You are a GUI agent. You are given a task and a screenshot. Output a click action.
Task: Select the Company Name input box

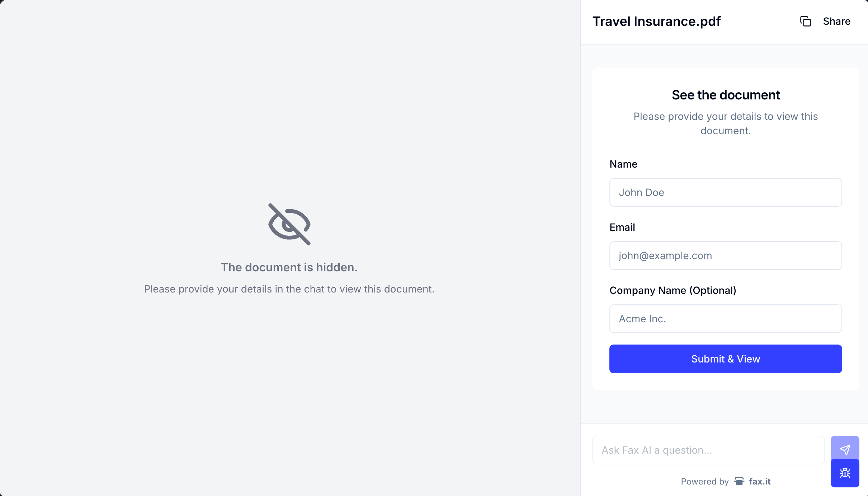[x=725, y=319]
